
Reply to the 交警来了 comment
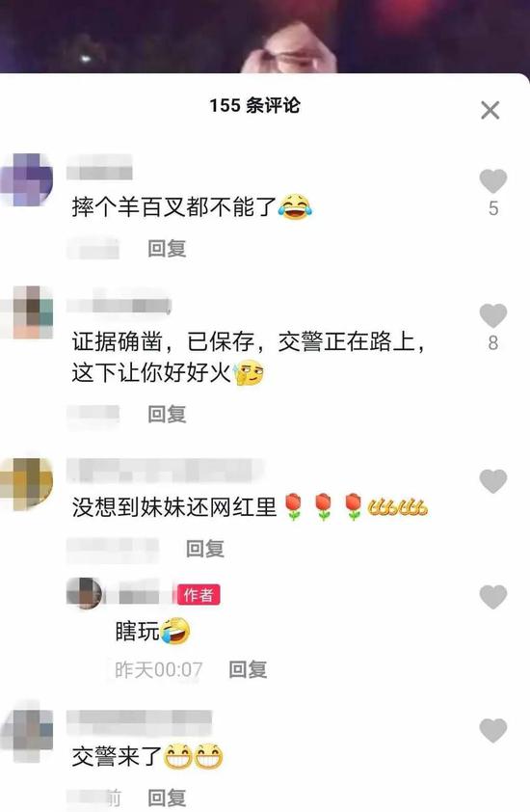167,798
